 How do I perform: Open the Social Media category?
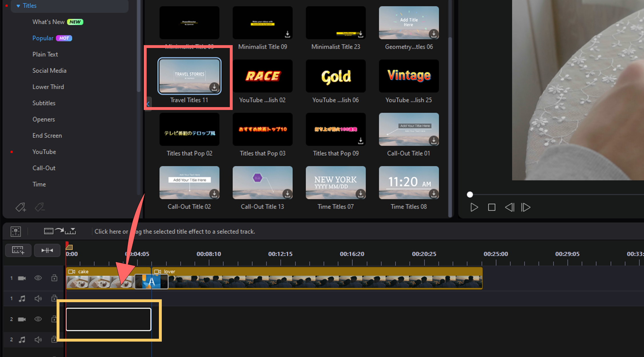(49, 71)
